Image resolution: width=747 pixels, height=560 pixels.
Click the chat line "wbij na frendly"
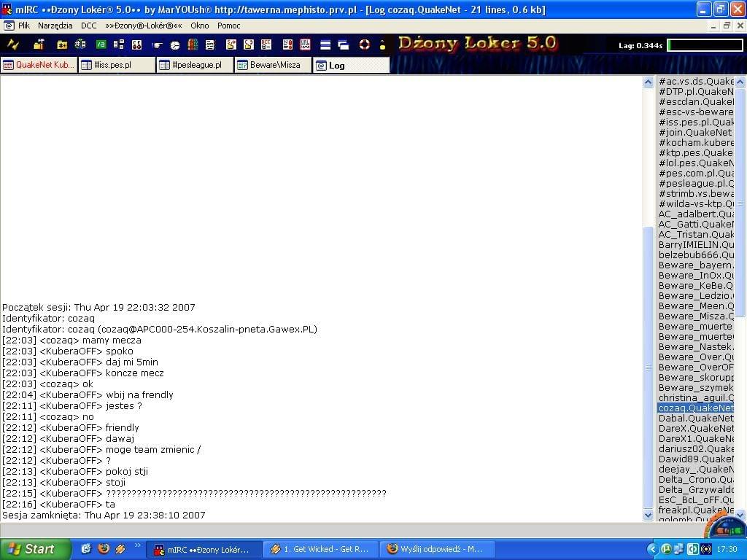pyautogui.click(x=139, y=394)
